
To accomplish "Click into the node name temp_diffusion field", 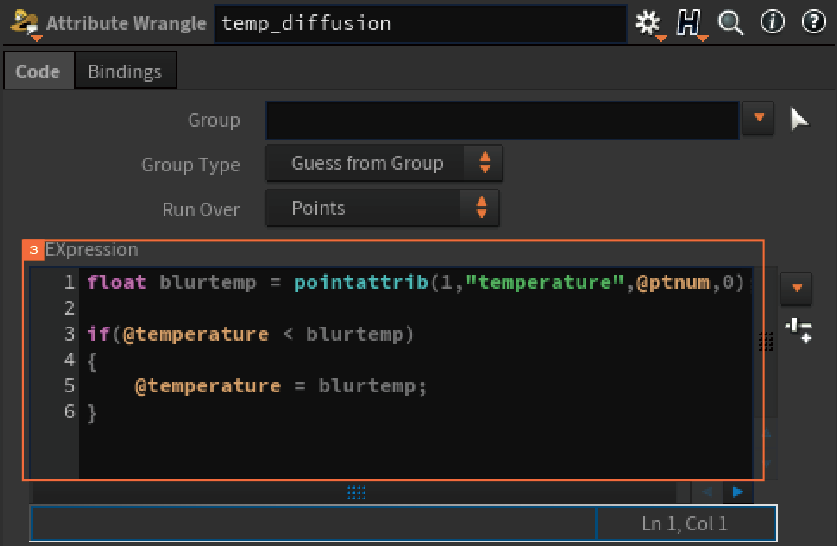I will [421, 24].
